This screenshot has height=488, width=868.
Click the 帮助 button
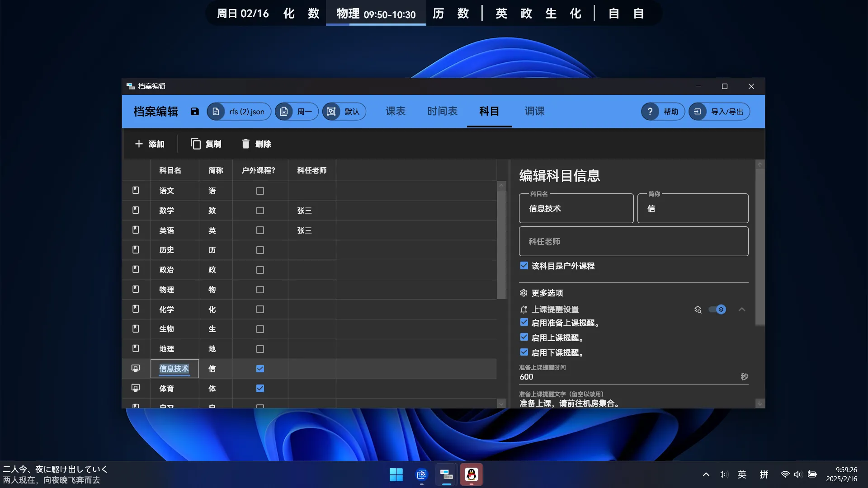662,112
